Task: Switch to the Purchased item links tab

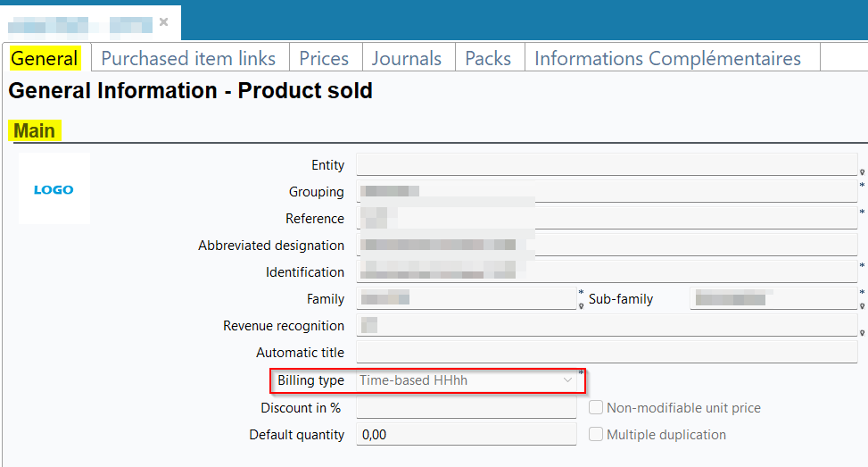Action: tap(188, 59)
